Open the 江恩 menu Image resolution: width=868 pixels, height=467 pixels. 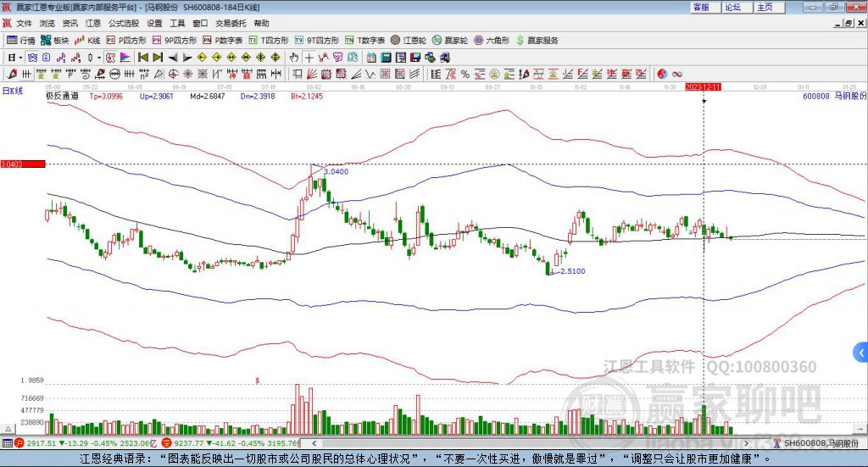click(93, 23)
